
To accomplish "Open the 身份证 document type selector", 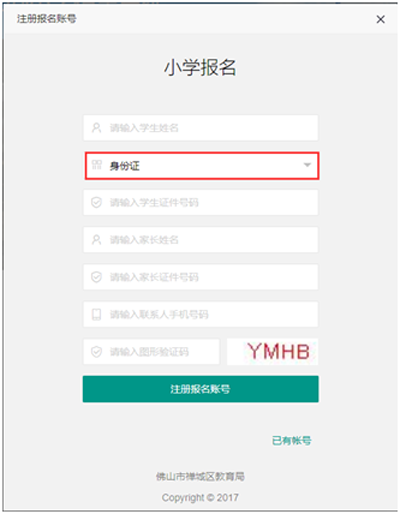I will [202, 166].
